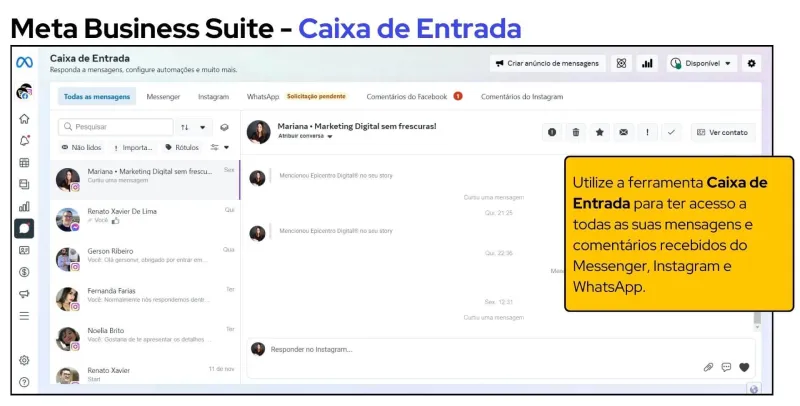Open Renato Xavier conversation dated 11 de nov

(145, 372)
